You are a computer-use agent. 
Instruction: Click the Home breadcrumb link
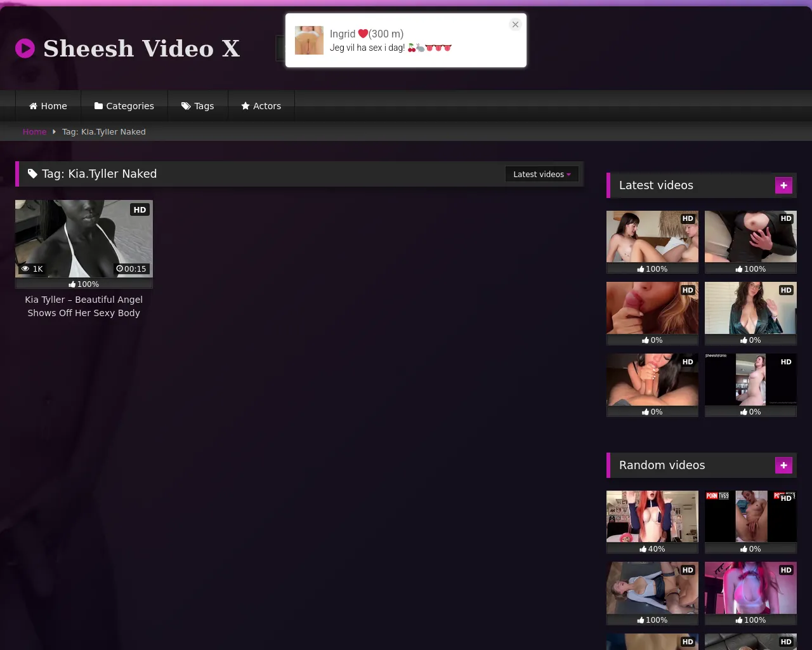click(34, 132)
